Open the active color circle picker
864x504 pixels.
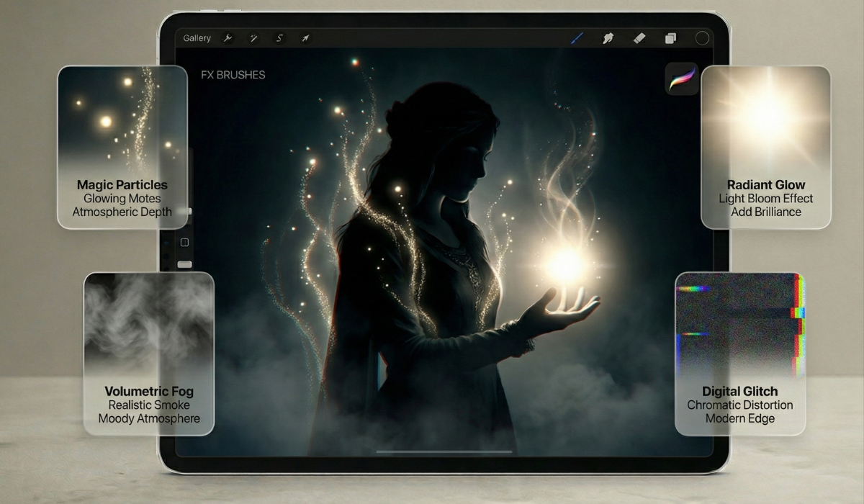702,38
